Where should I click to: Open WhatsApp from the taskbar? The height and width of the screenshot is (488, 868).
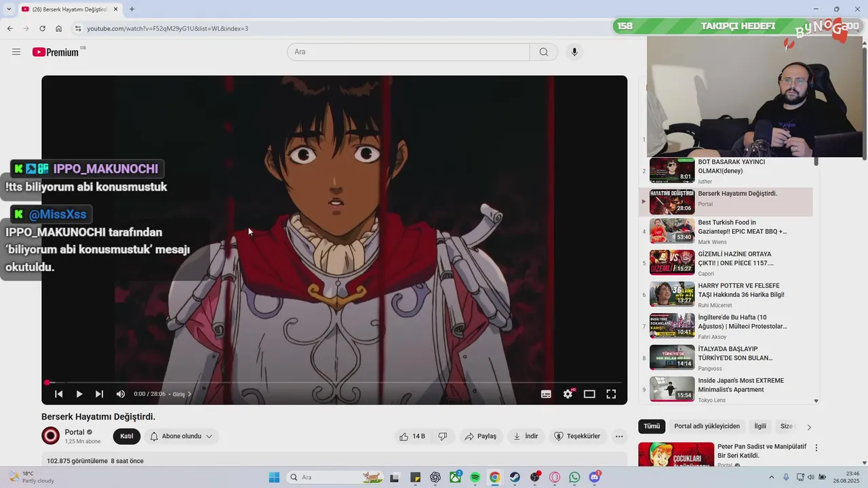pyautogui.click(x=575, y=477)
